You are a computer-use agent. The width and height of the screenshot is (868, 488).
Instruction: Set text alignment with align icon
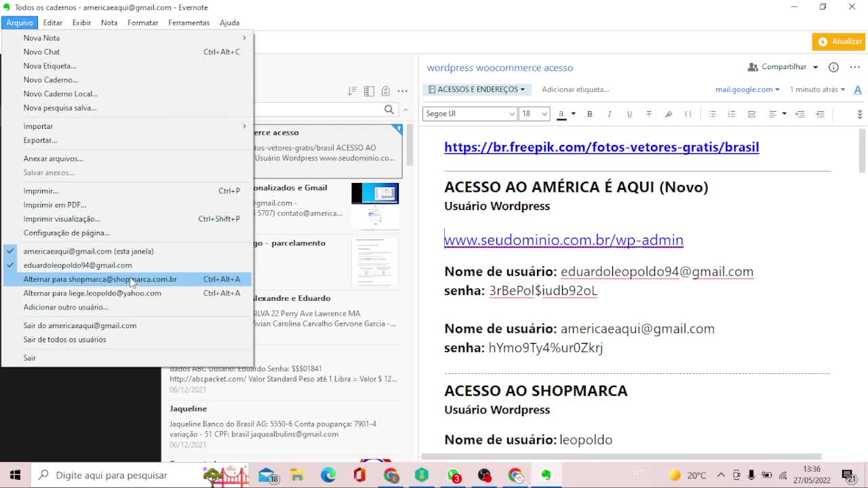point(772,114)
